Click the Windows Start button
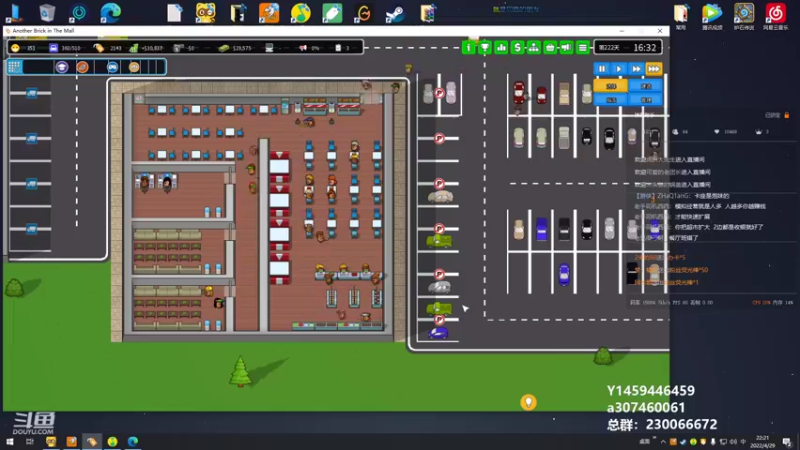 pyautogui.click(x=10, y=442)
